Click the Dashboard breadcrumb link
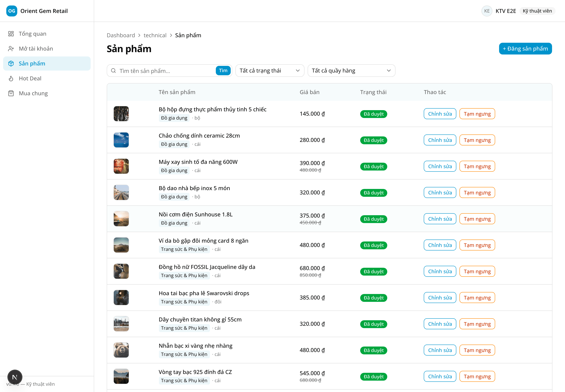 pyautogui.click(x=121, y=35)
